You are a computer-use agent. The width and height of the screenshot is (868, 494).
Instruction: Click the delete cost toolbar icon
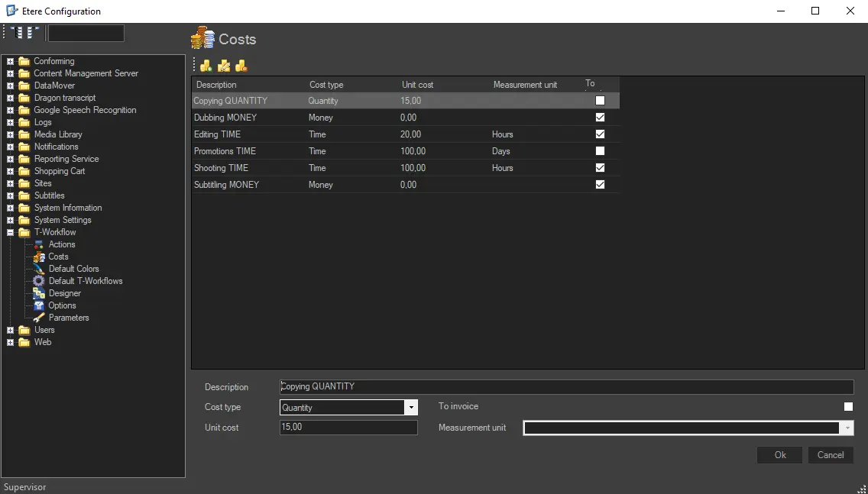click(x=241, y=66)
